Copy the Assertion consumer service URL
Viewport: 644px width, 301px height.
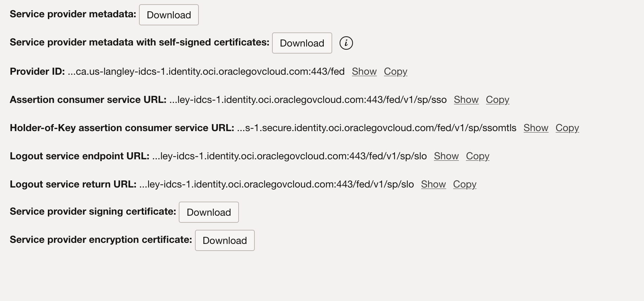[498, 100]
